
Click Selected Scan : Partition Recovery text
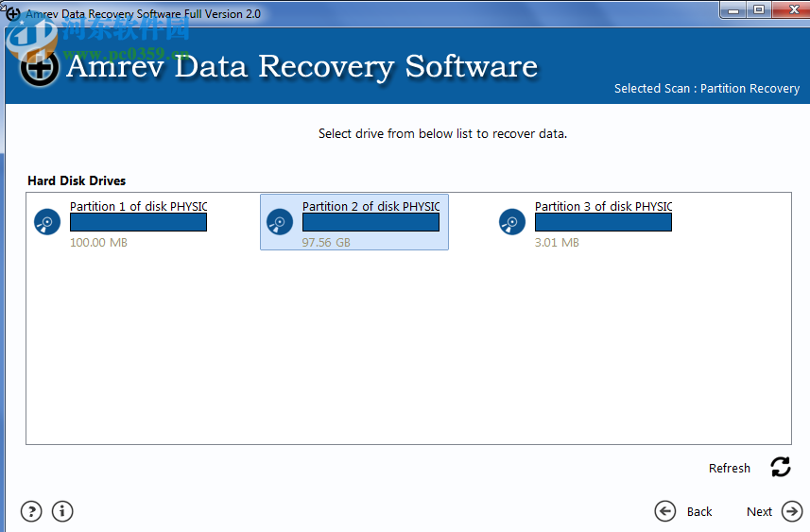(707, 89)
